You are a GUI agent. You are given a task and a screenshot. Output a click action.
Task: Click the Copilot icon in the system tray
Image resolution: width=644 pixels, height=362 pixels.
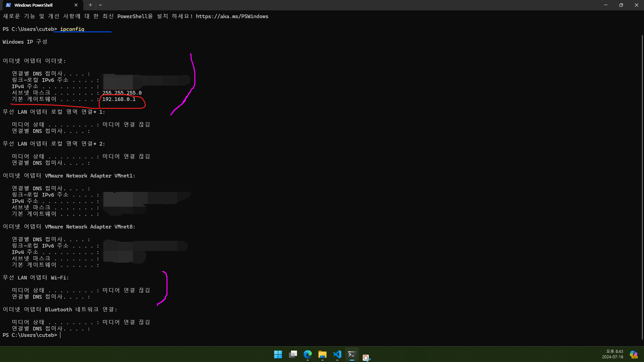pos(634,354)
